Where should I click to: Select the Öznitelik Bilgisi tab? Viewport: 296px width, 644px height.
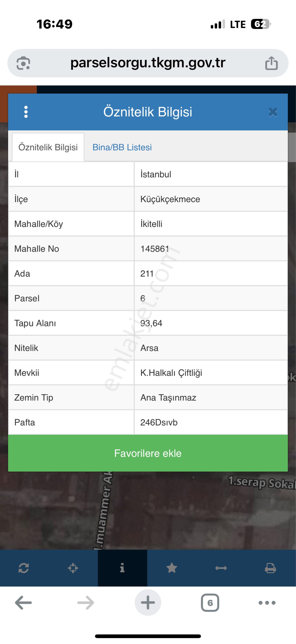click(48, 147)
